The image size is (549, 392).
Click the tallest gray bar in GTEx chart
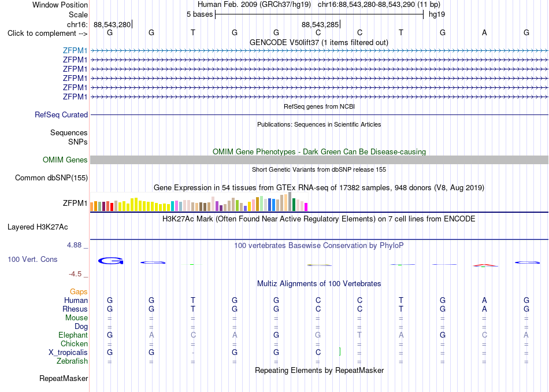pos(290,201)
